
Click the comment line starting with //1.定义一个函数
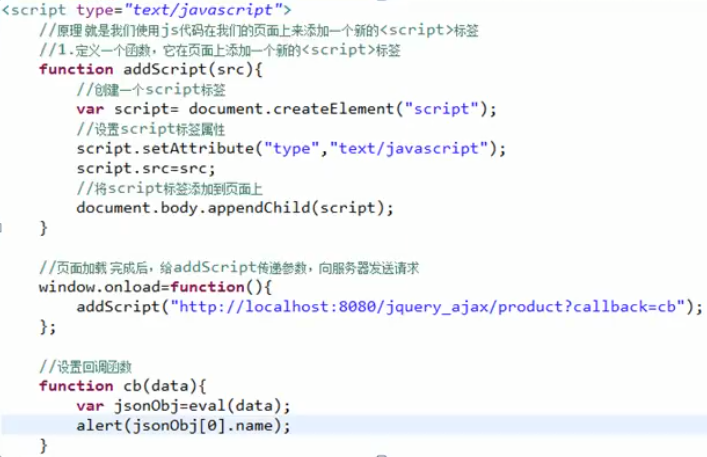(220, 50)
